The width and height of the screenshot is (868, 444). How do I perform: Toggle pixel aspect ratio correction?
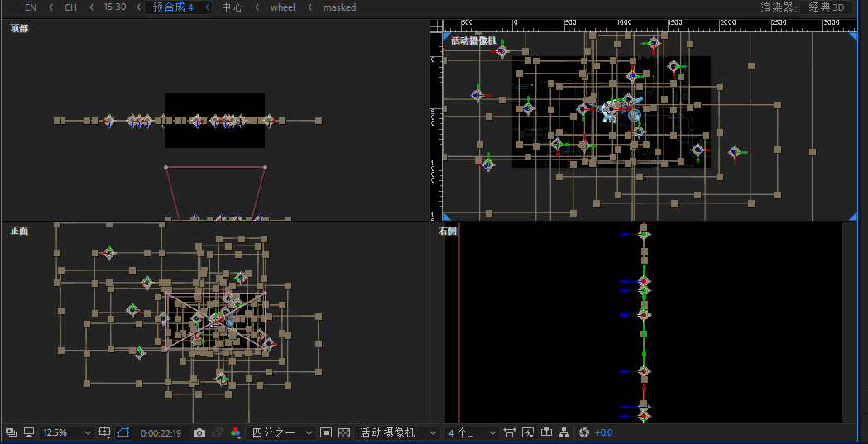coord(509,432)
